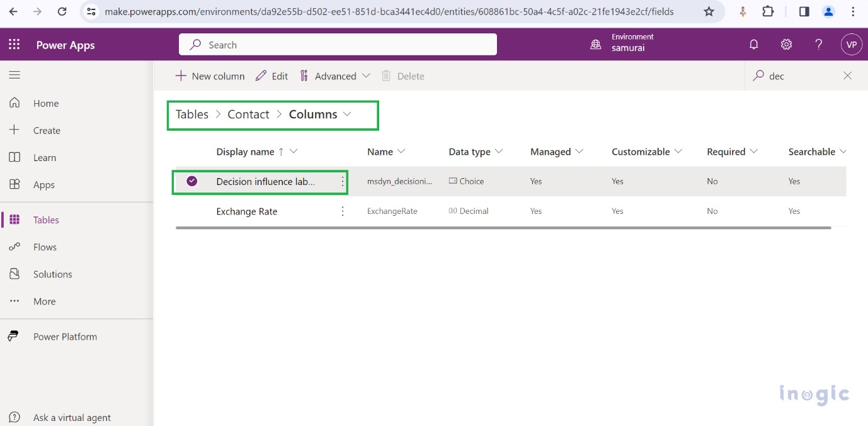Screen dimensions: 868x426
Task: View site information icon in address bar
Action: tap(91, 11)
